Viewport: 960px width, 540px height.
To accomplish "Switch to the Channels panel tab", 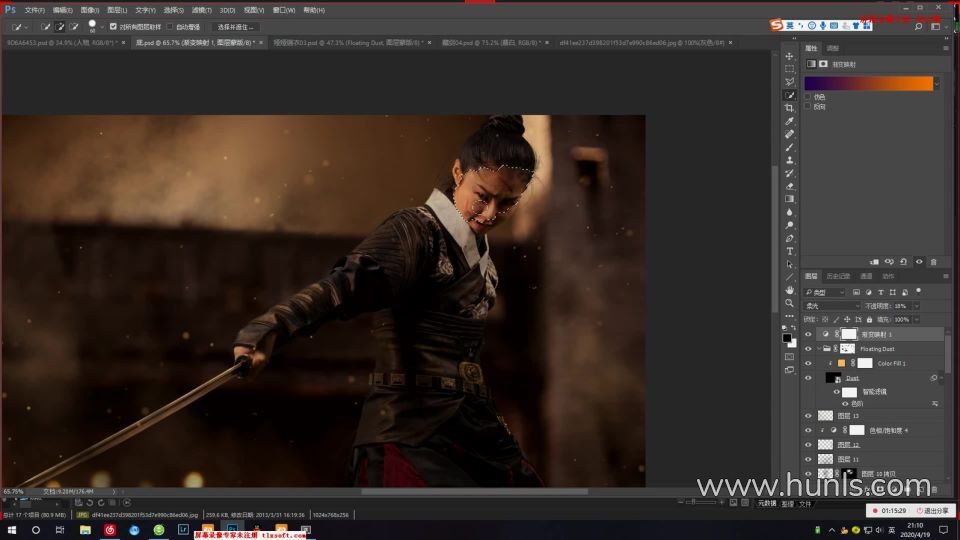I will click(866, 276).
